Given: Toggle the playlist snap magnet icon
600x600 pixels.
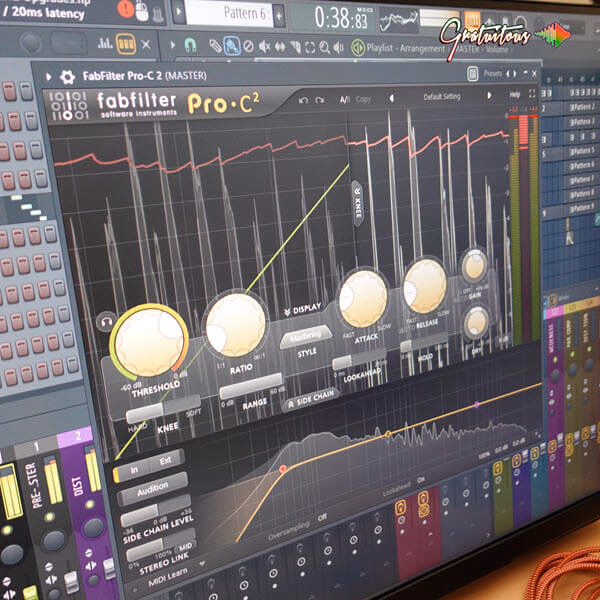Looking at the screenshot, I should click(x=190, y=45).
